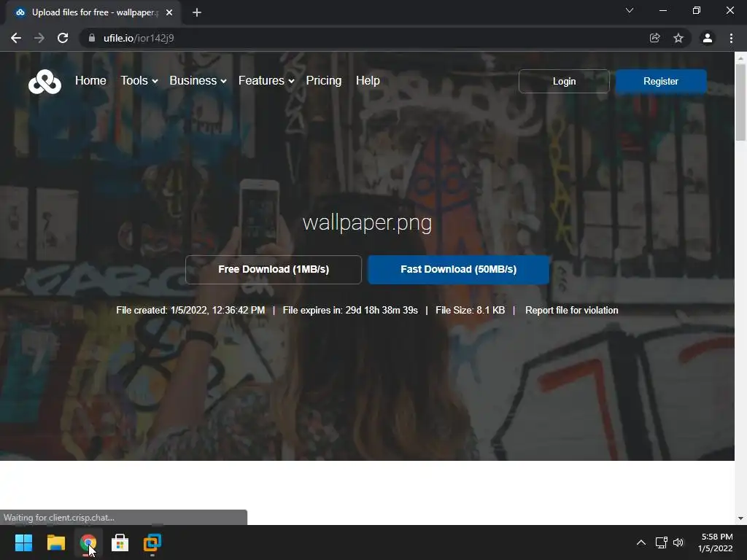Click Report file for violation link
This screenshot has height=560, width=747.
pyautogui.click(x=572, y=311)
